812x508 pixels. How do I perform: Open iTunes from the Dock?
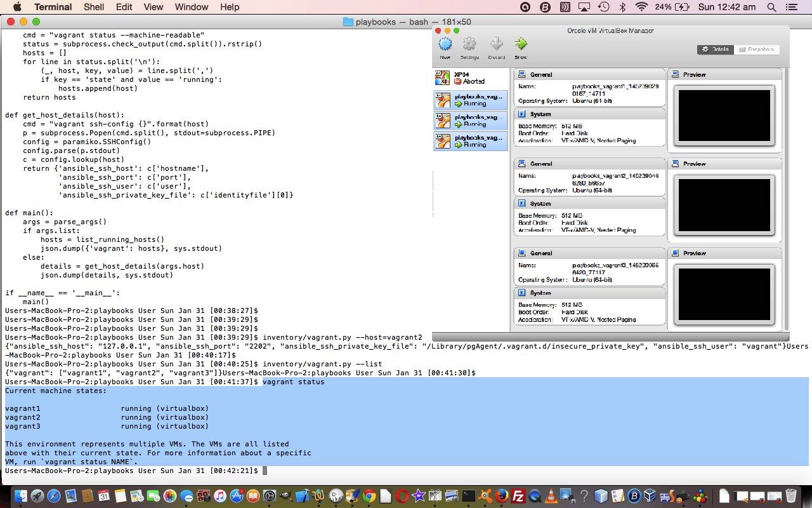coord(220,495)
